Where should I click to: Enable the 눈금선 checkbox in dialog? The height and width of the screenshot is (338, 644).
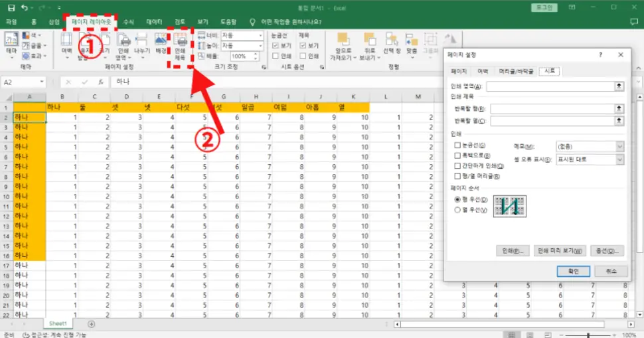(457, 145)
